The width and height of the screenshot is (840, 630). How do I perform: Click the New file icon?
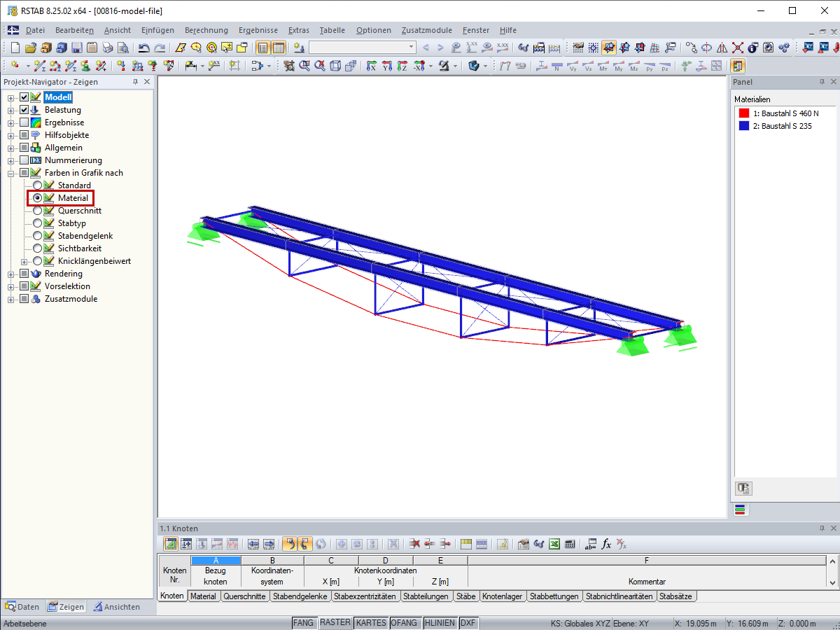[x=15, y=48]
